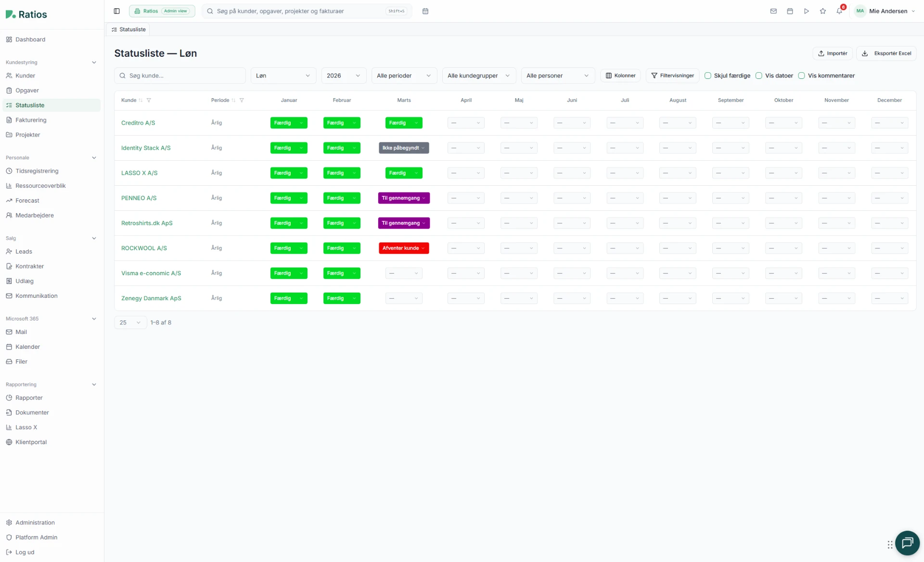Viewport: 924px width, 562px height.
Task: Toggle the sidebar collapse icon
Action: click(x=116, y=11)
